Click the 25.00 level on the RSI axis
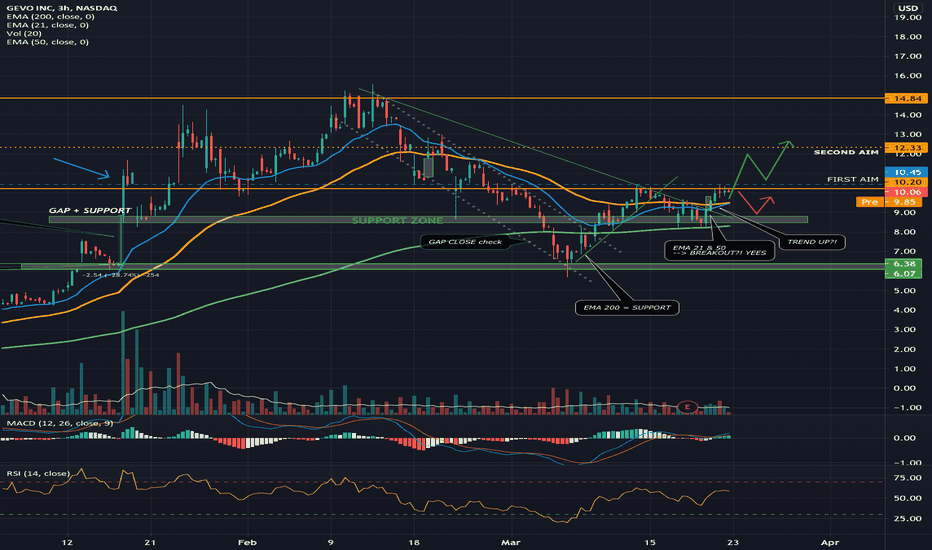This screenshot has width=932, height=550. point(908,518)
